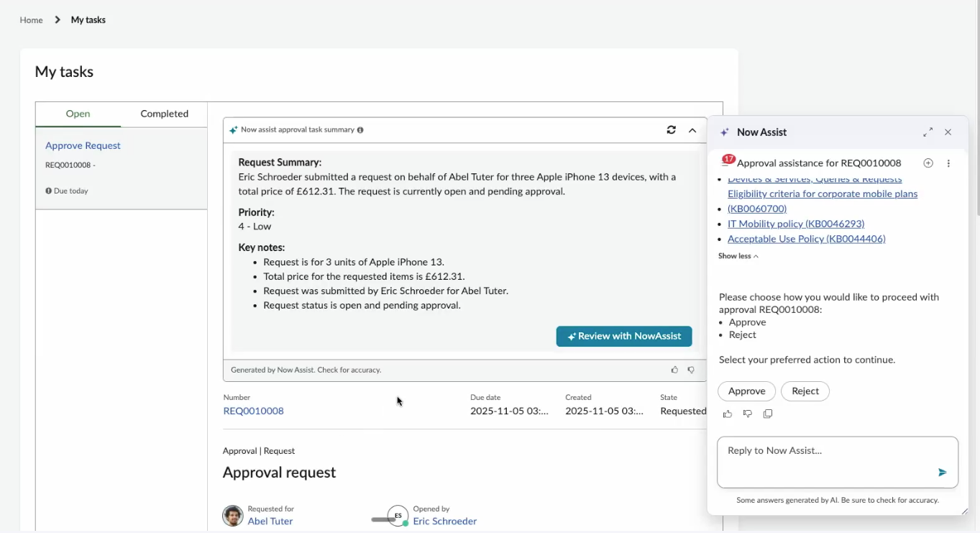Expand the Now Assist panel to full size
980x533 pixels.
[x=928, y=132]
